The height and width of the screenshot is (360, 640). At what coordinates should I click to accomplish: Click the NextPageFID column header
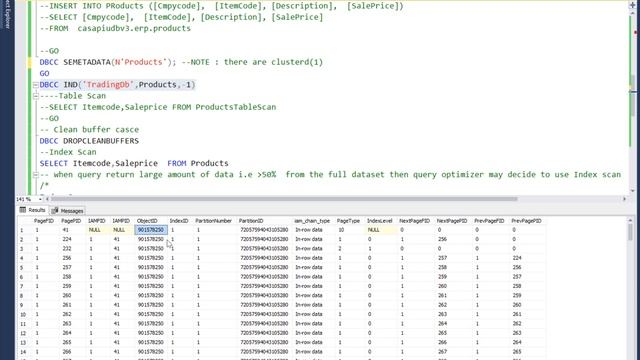[x=414, y=221]
